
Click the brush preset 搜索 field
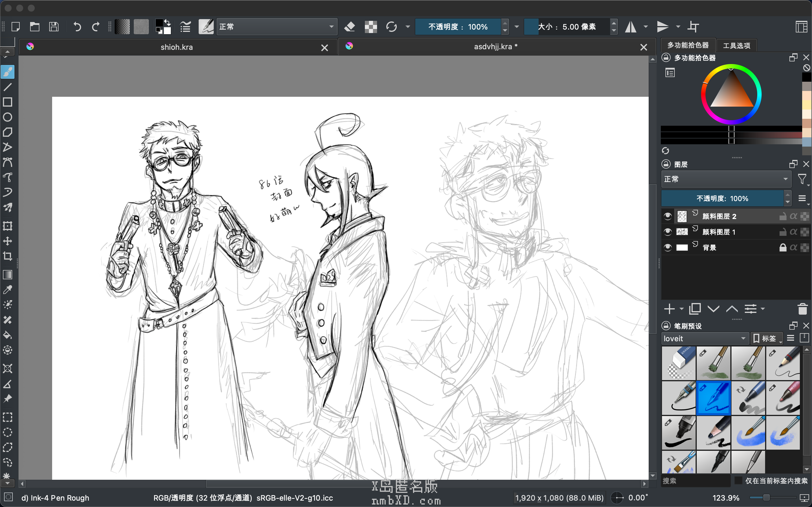click(695, 481)
